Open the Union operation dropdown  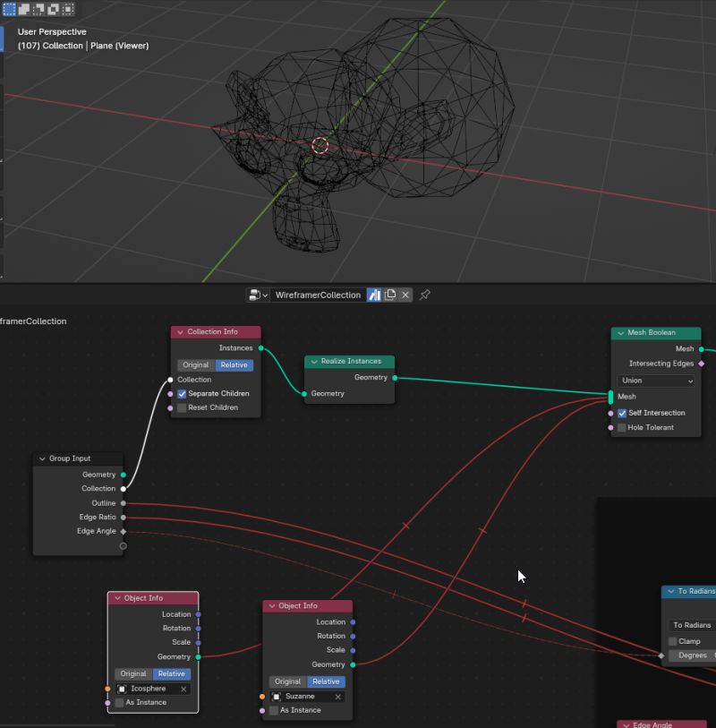point(655,381)
